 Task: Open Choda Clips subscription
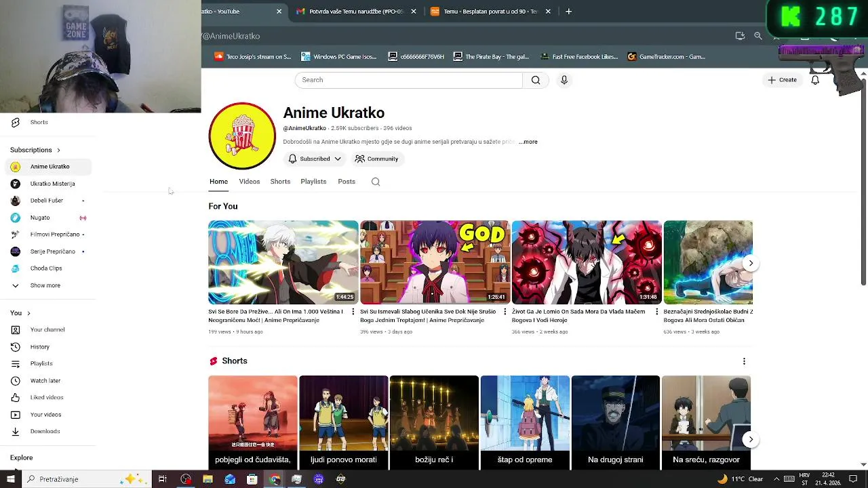47,268
